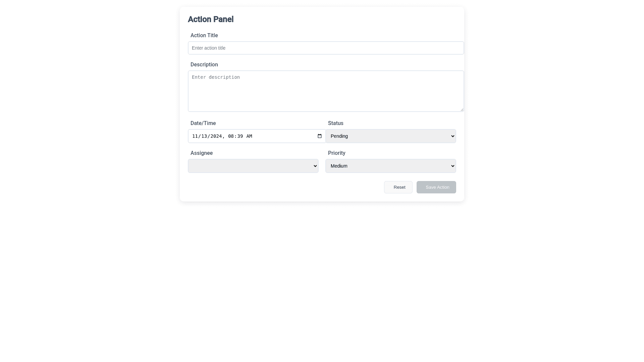Select the year 2024 in Date/Time
Screen dimensions: 644x362
point(215,136)
